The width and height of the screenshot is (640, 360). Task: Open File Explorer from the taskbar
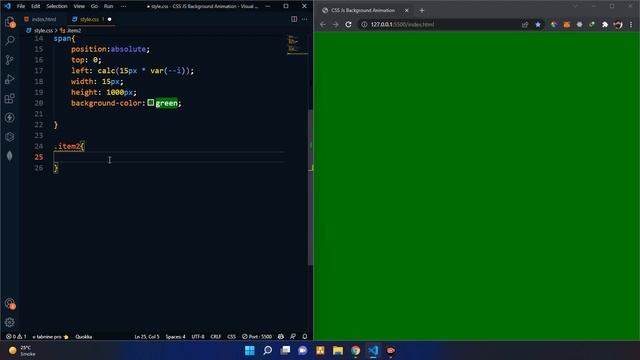point(338,350)
